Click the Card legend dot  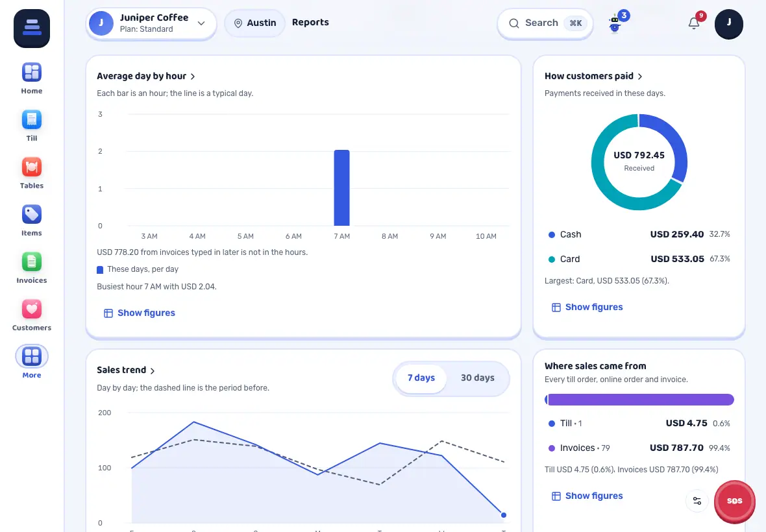click(552, 259)
